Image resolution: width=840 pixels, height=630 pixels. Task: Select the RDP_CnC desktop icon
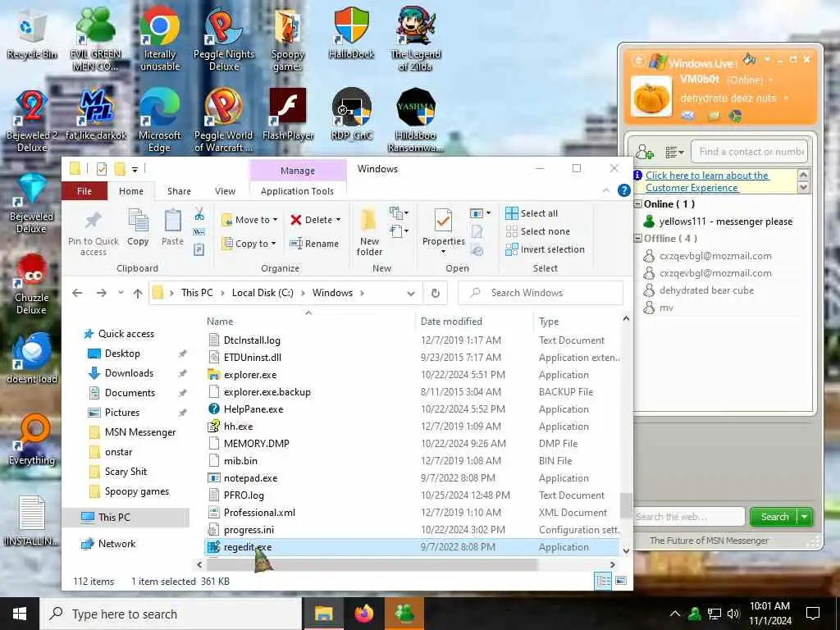click(351, 113)
